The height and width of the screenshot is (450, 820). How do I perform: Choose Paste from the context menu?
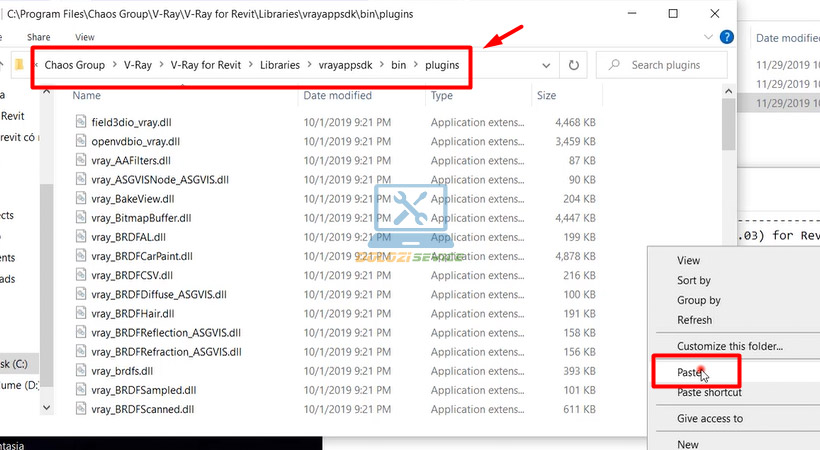click(x=690, y=372)
